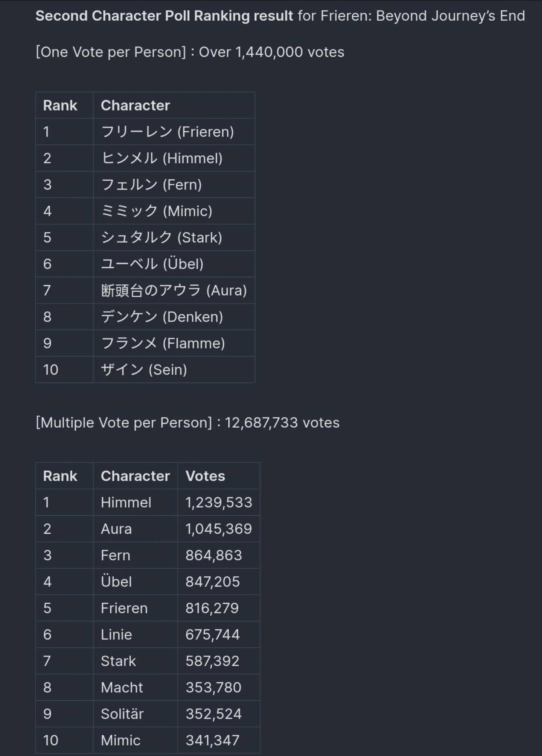Click the Votes column header

click(x=219, y=476)
